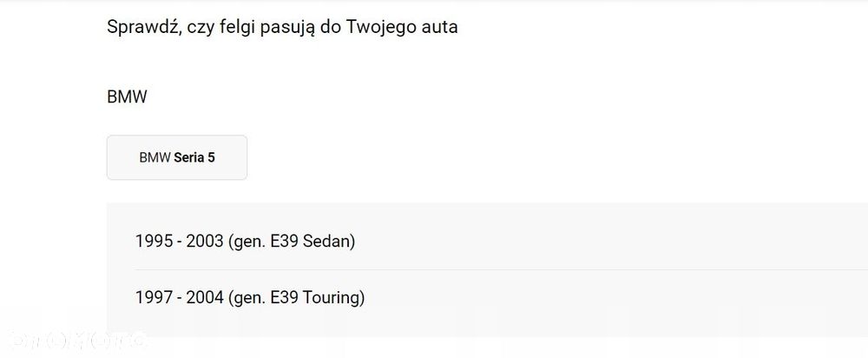Click the 1997 - 2004 year range
Image resolution: width=868 pixels, height=358 pixels.
point(179,298)
